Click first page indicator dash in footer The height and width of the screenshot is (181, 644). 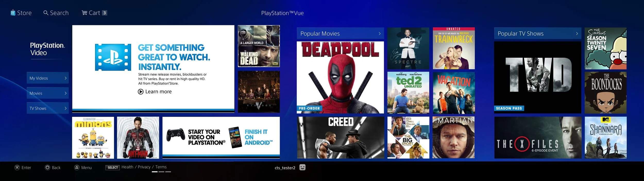pos(155,172)
